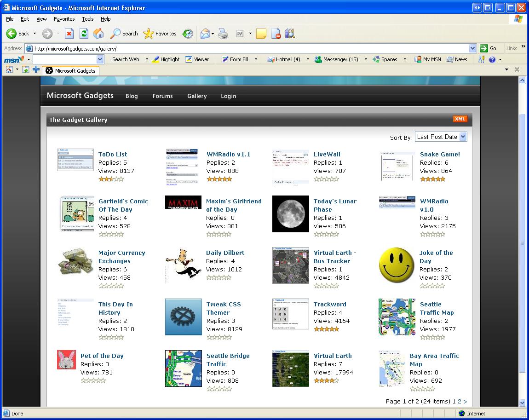The image size is (529, 420).
Task: Stop loading with the red X page icon
Action: [69, 34]
